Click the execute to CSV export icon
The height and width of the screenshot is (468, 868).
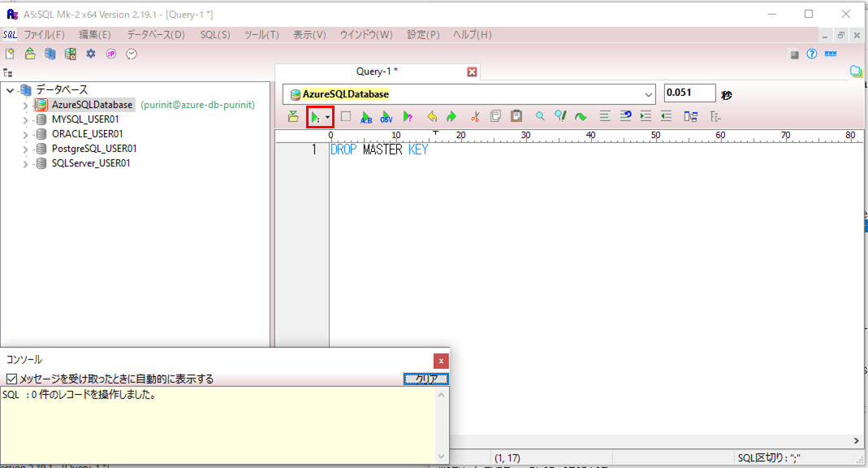[x=386, y=117]
